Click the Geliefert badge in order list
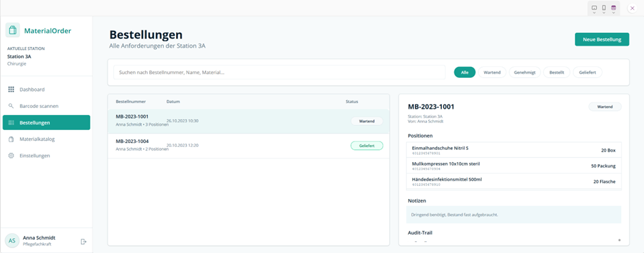 [x=367, y=146]
